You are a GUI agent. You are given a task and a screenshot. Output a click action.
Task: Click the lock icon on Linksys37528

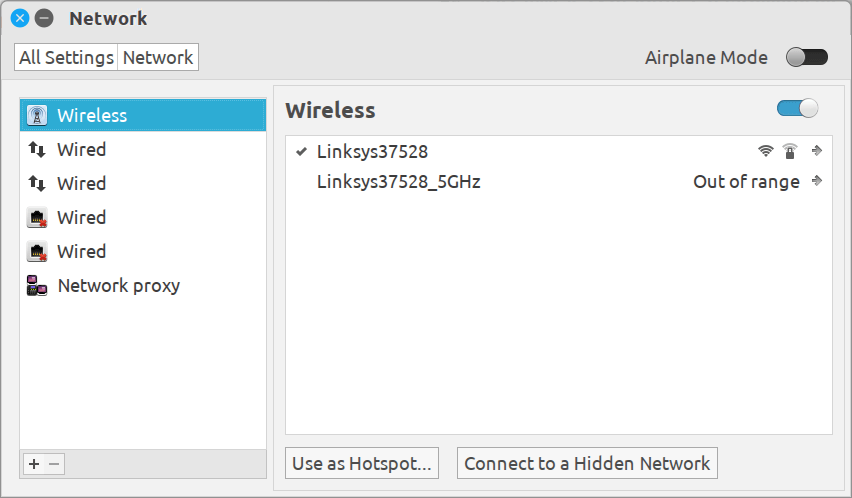790,151
